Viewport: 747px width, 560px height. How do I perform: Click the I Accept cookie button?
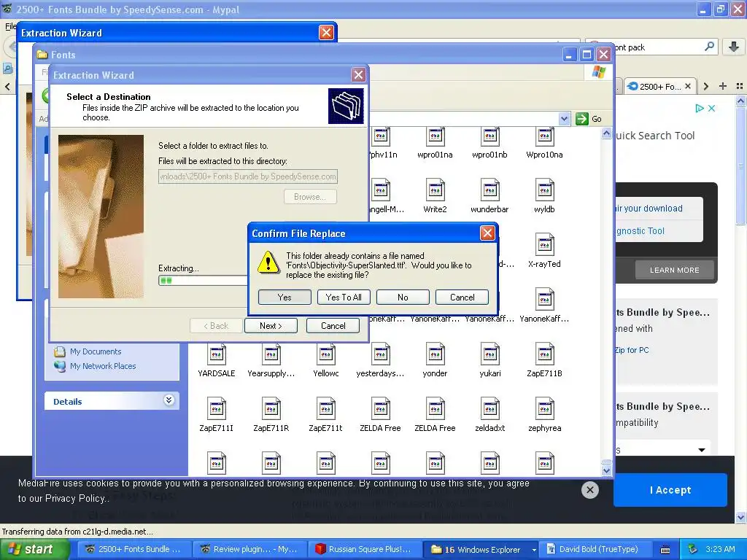click(670, 490)
